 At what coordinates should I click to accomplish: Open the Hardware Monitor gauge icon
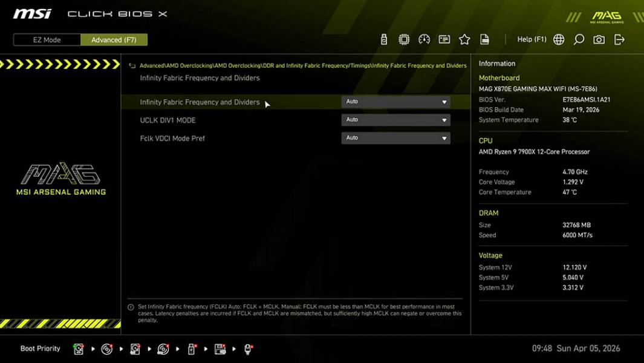coord(424,39)
